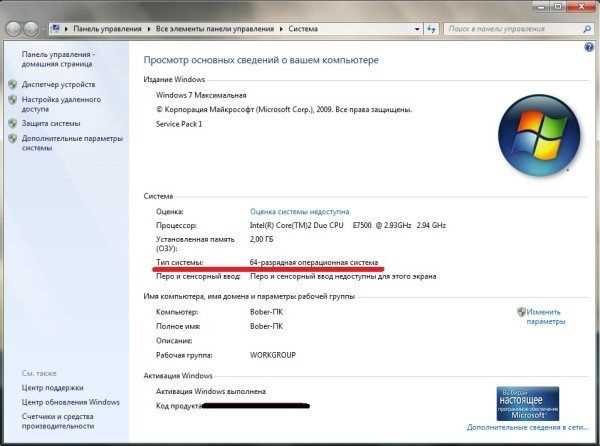The width and height of the screenshot is (600, 446).
Task: Select the Система breadcrumb item
Action: point(303,29)
